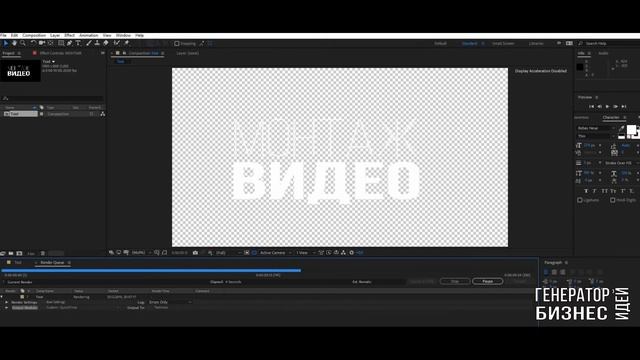This screenshot has height=360, width=640.
Task: Open the File menu
Action: pos(3,36)
